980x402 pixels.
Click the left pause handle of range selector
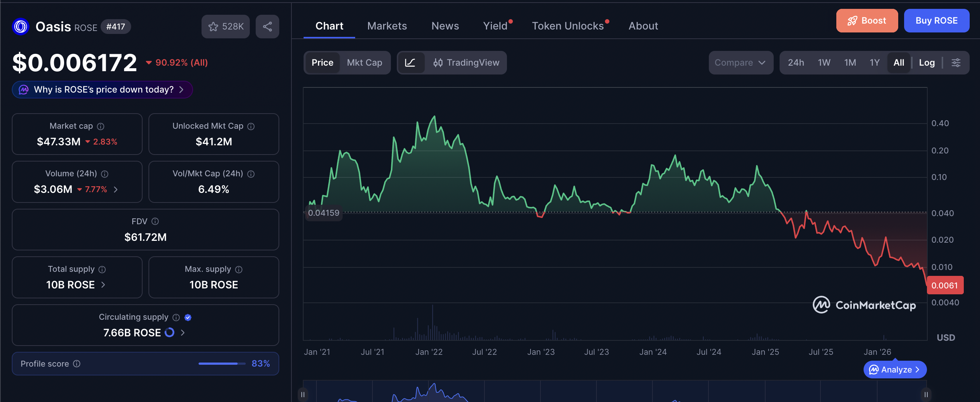[303, 394]
